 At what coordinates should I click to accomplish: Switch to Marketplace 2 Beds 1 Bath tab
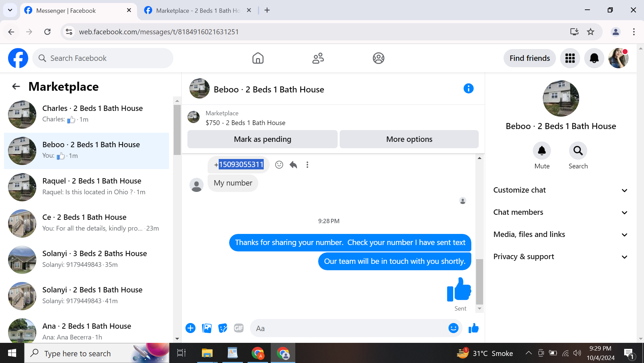point(198,11)
